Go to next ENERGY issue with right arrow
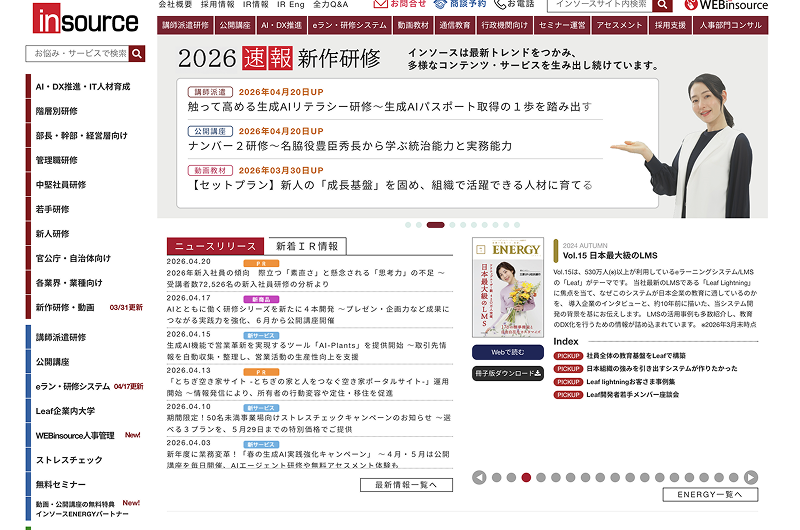Screen dimensions: 800x530 point(751,477)
